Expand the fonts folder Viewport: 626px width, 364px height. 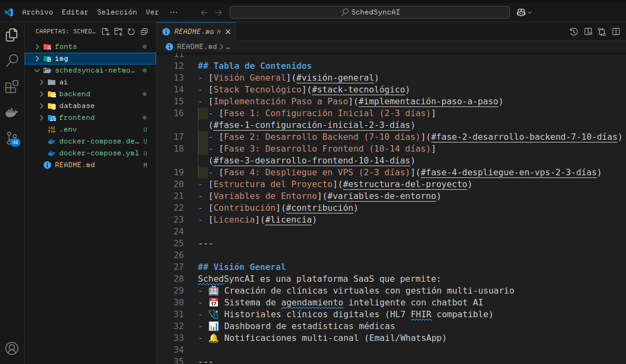click(37, 47)
